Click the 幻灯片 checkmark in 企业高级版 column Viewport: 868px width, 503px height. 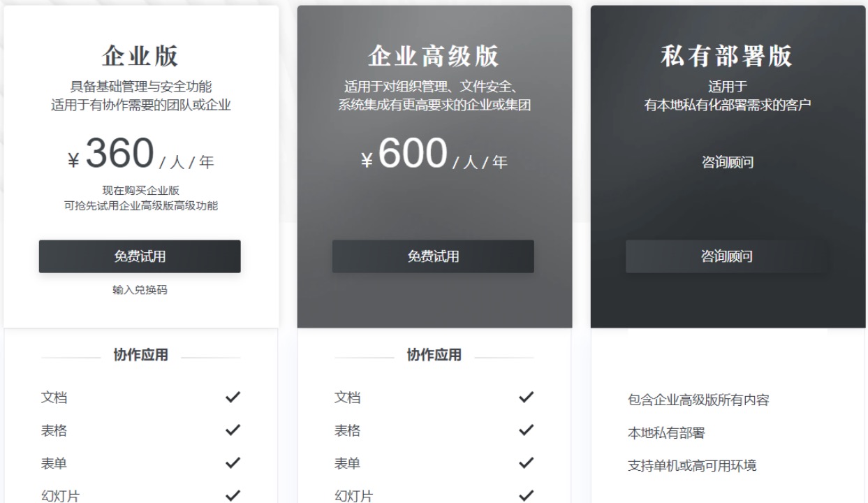click(x=527, y=495)
